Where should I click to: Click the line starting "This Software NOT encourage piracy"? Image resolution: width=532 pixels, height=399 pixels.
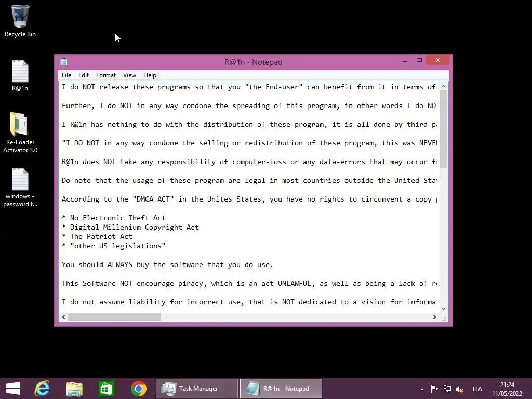(249, 283)
